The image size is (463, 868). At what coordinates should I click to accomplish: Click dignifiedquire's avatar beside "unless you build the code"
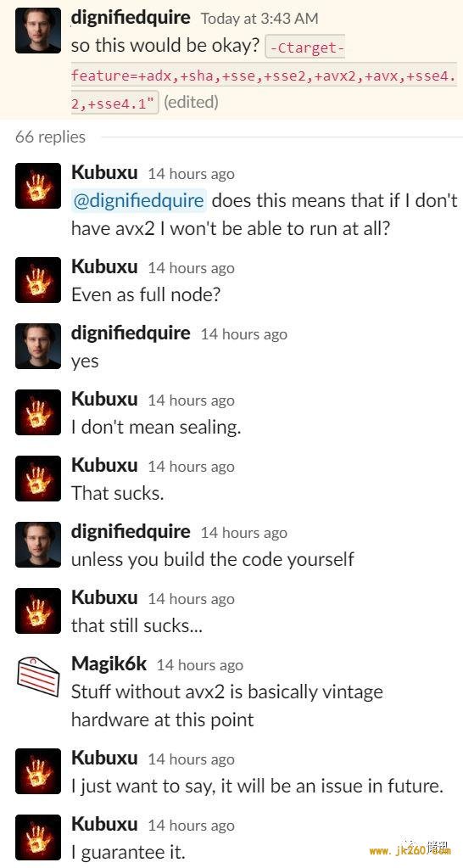38,545
